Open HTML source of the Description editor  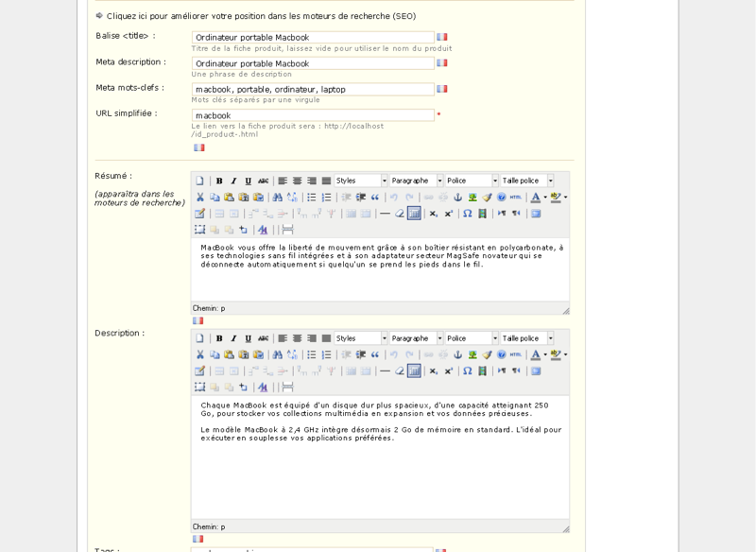(x=516, y=354)
